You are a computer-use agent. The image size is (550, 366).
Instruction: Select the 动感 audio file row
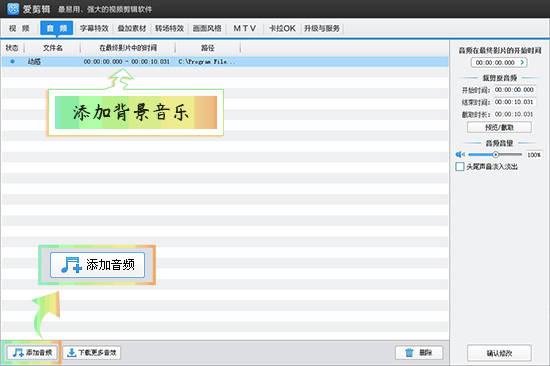(x=224, y=61)
